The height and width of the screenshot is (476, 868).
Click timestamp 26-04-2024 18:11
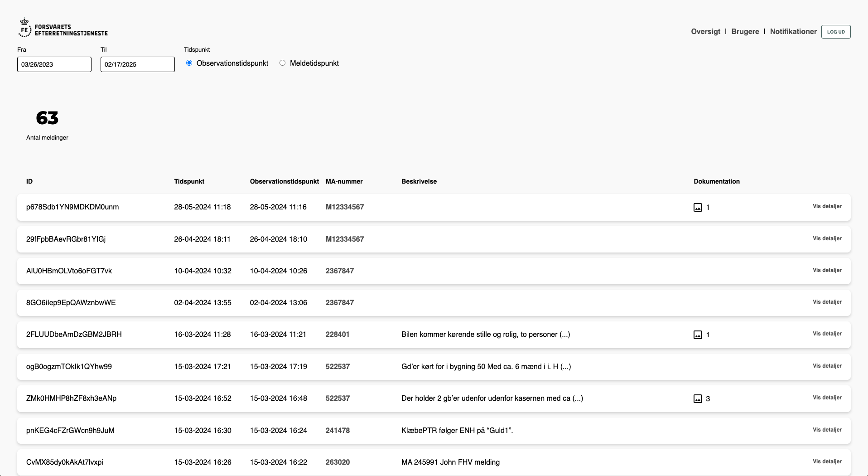coord(202,239)
